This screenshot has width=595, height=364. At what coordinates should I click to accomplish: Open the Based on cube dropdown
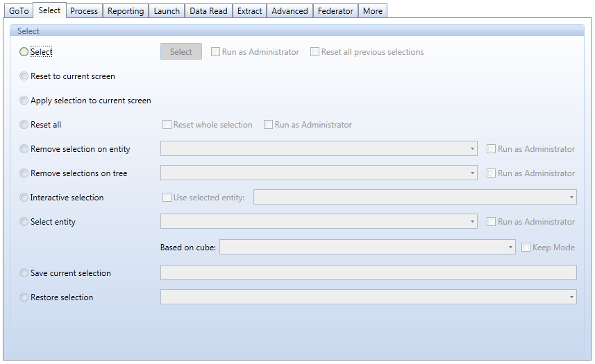(367, 247)
